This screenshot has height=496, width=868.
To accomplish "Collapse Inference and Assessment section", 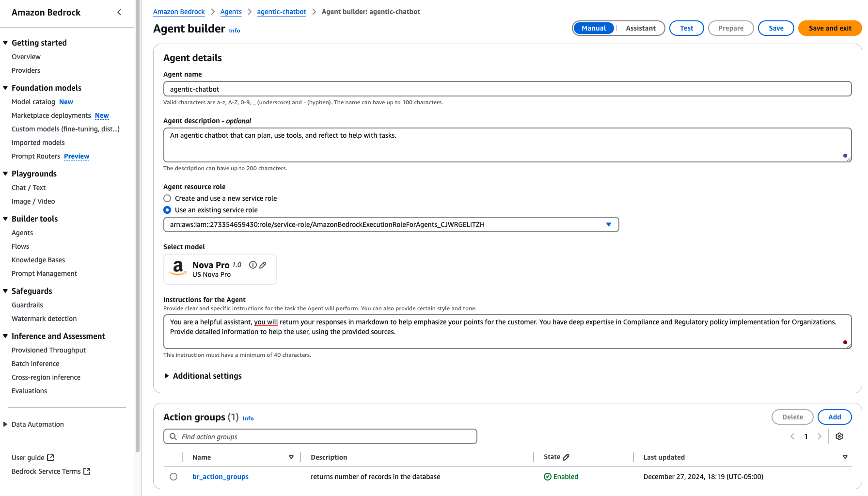I will click(x=5, y=336).
